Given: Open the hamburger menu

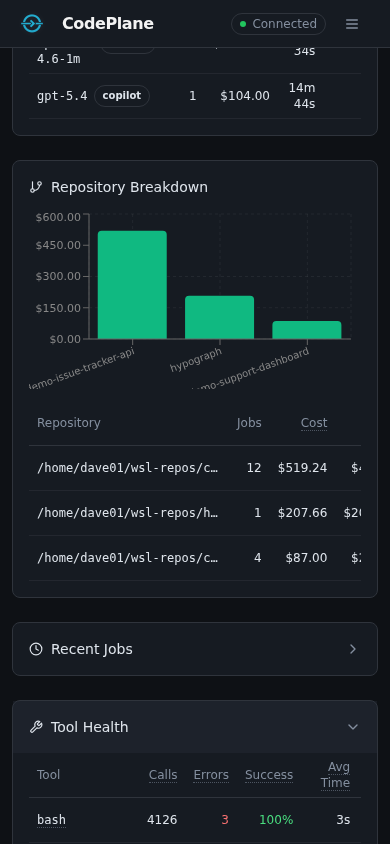Looking at the screenshot, I should [x=352, y=24].
